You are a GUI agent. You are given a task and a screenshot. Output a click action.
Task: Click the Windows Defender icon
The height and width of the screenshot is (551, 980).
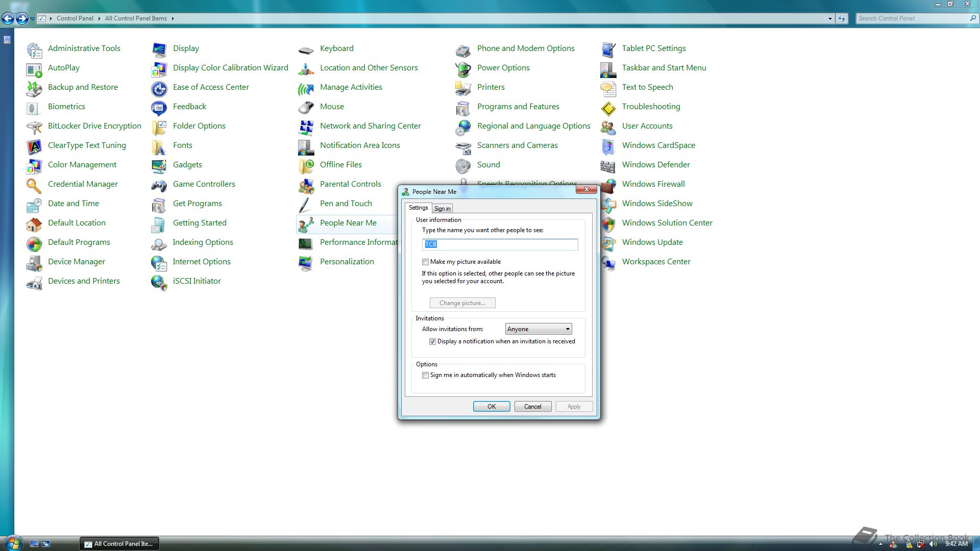click(x=608, y=166)
